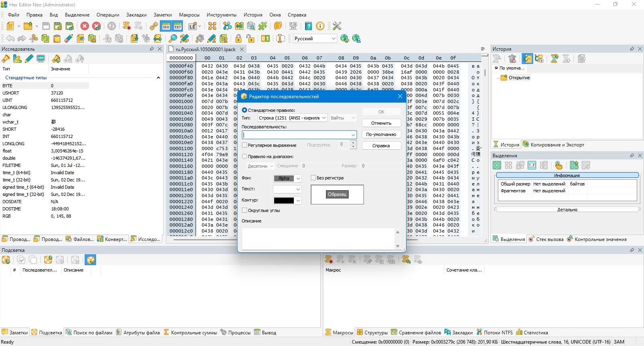Toggle the 1F0 hex view toolbar button
Screen dimensions: 644x346
[x=166, y=26]
